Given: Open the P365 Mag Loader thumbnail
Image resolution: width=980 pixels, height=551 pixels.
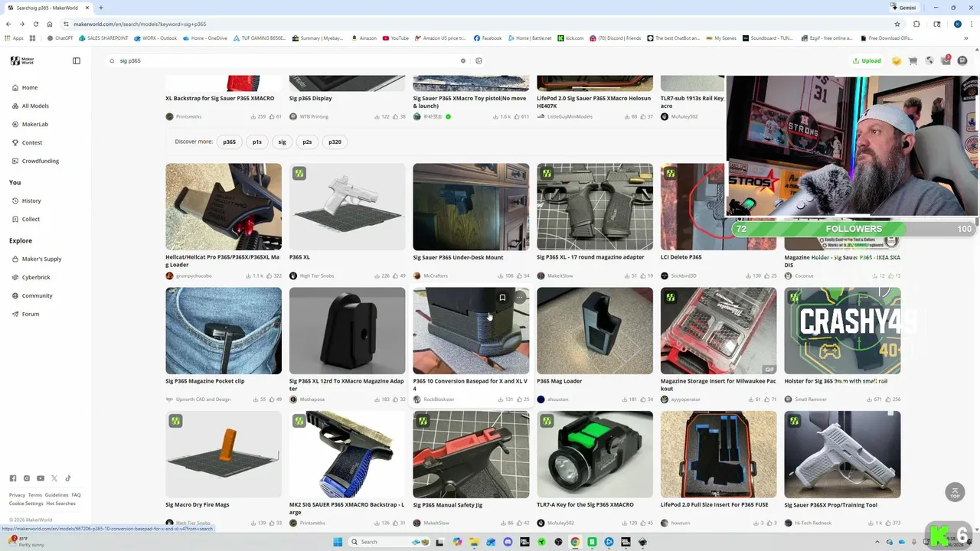Looking at the screenshot, I should pyautogui.click(x=595, y=331).
